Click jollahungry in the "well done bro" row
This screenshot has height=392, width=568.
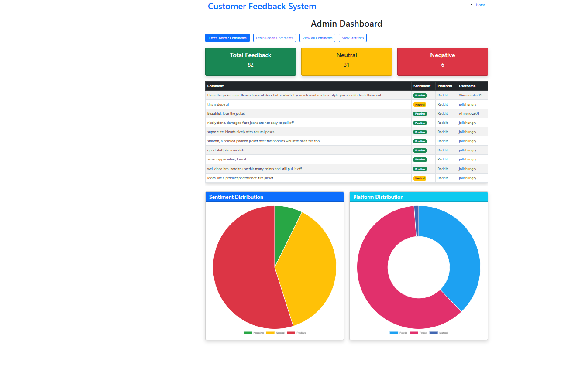468,169
